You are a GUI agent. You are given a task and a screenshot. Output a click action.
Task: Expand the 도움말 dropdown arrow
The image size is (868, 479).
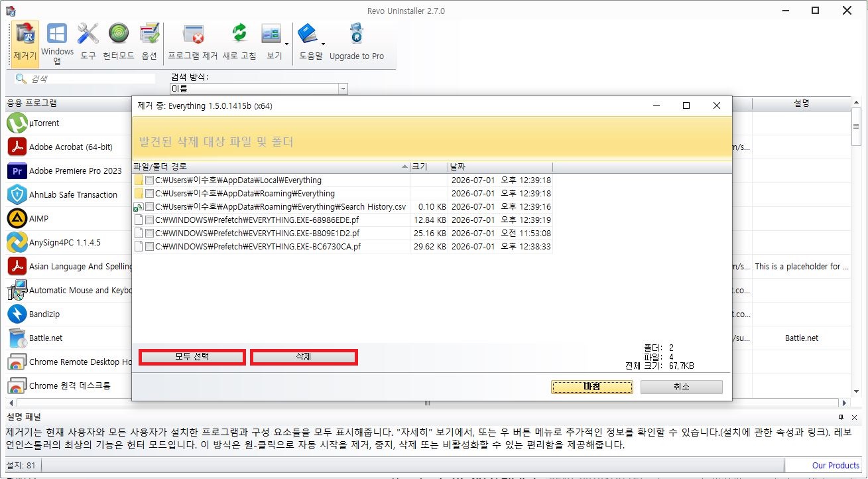(323, 44)
